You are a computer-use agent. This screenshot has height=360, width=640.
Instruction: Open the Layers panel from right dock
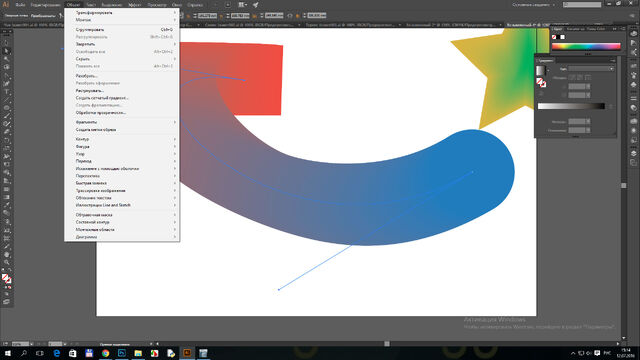click(x=633, y=154)
